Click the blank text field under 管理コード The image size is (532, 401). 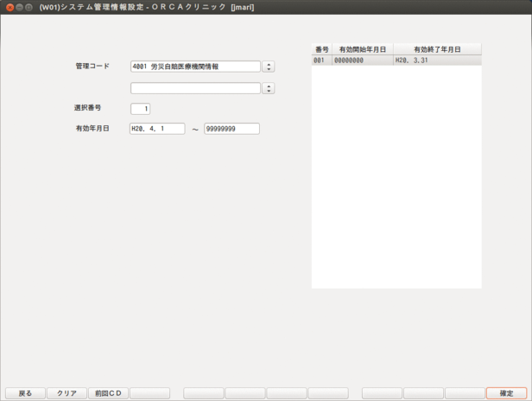(x=194, y=88)
